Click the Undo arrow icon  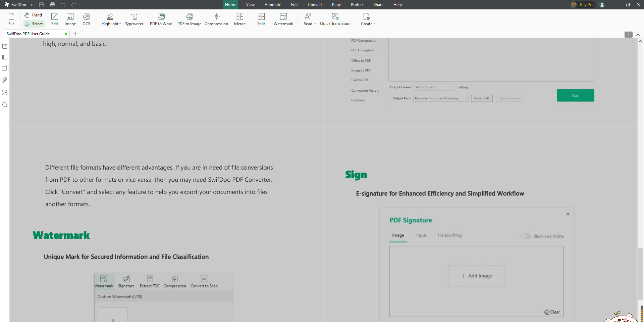pos(63,5)
